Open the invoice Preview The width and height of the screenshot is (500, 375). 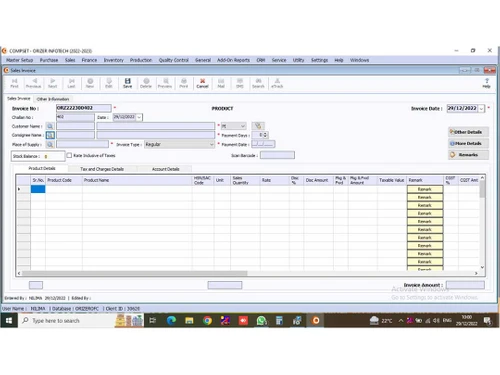pos(165,83)
